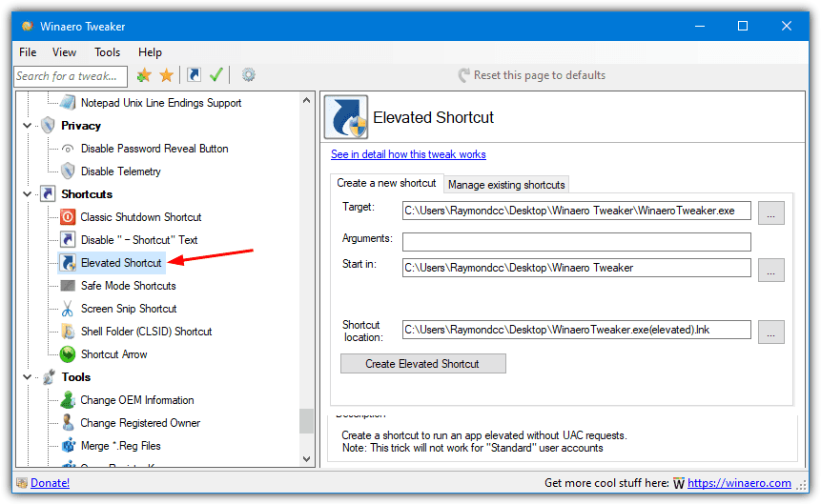Click the Change OEM Information icon
This screenshot has width=821, height=504.
68,400
